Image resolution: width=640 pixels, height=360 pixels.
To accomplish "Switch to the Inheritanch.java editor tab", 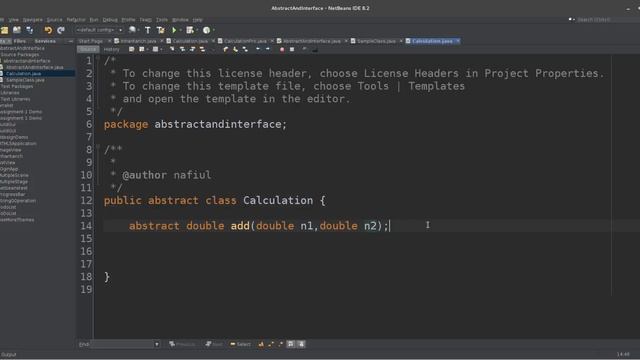I will [x=138, y=41].
